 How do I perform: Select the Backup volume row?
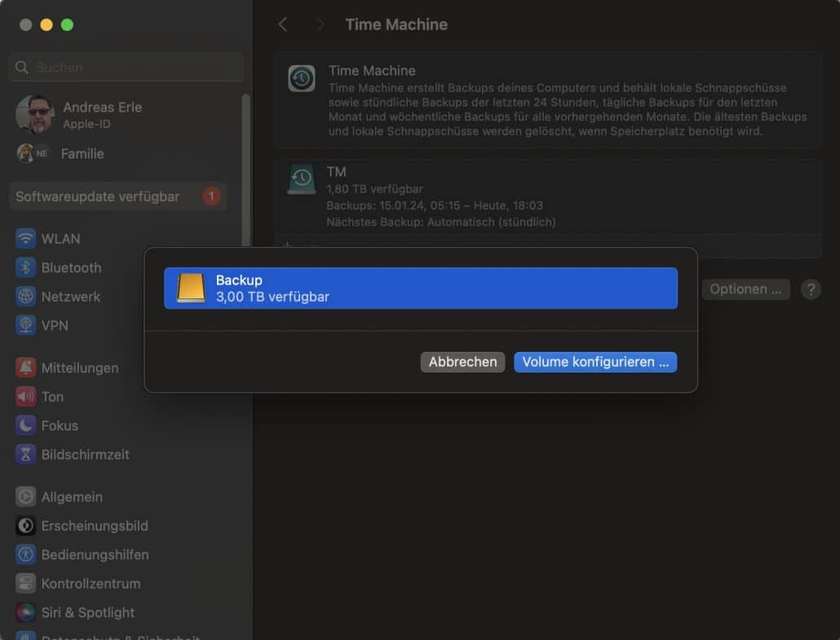421,288
